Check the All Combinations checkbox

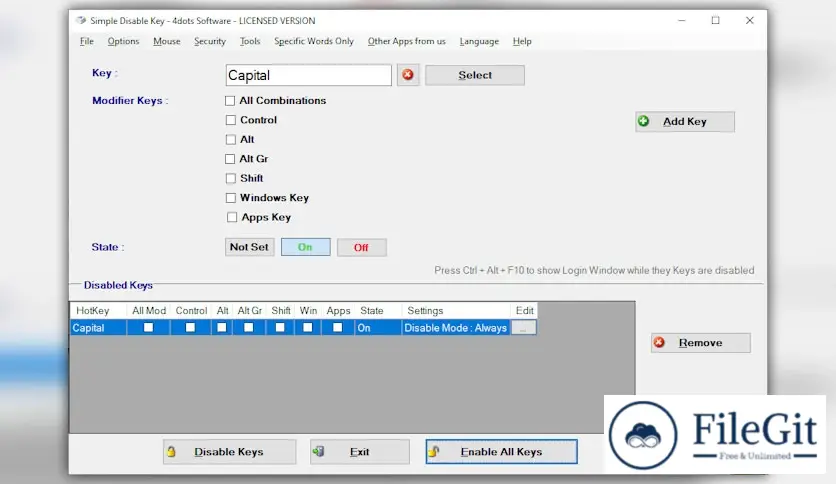230,100
